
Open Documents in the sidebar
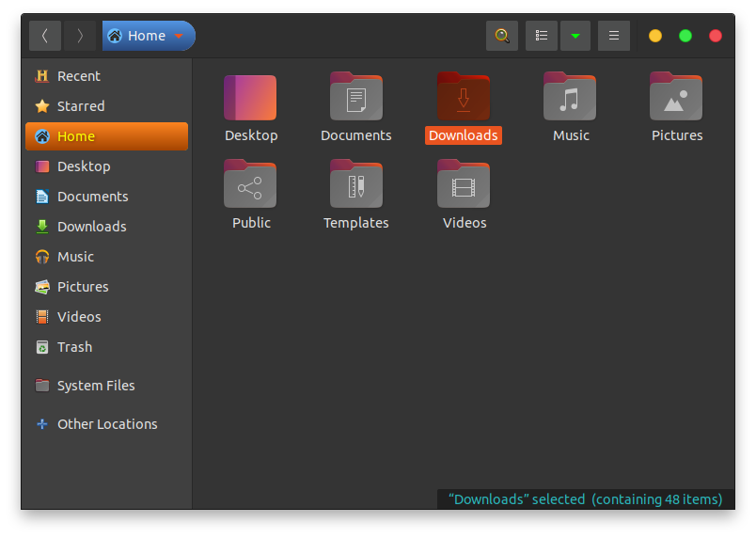106,197
